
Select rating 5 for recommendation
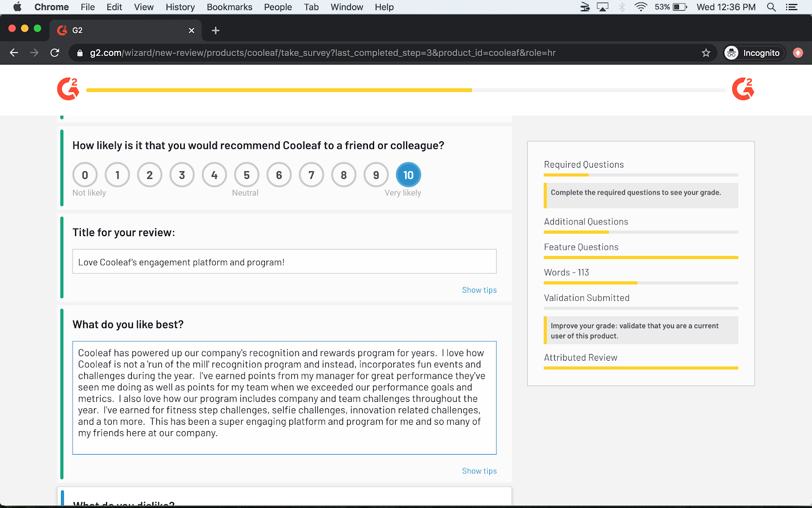pos(247,175)
